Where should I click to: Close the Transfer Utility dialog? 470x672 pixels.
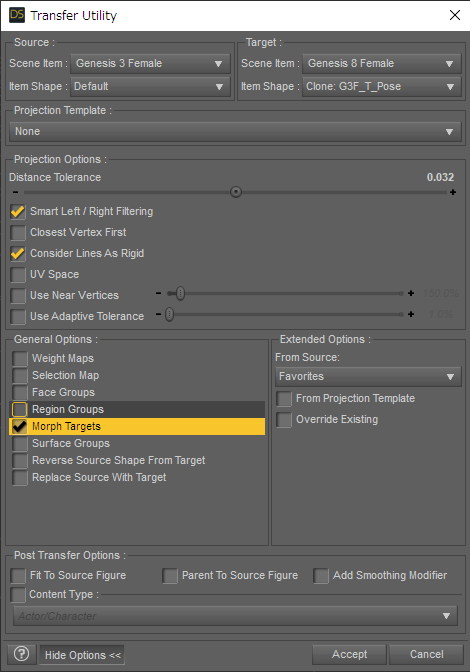pyautogui.click(x=455, y=15)
